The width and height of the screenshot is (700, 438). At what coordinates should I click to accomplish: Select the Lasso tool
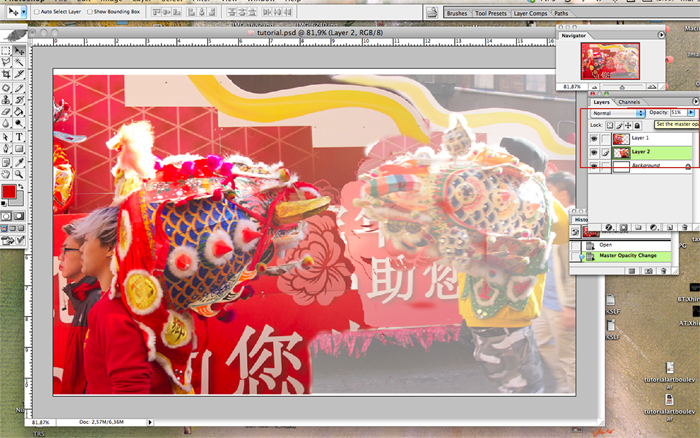pos(6,62)
